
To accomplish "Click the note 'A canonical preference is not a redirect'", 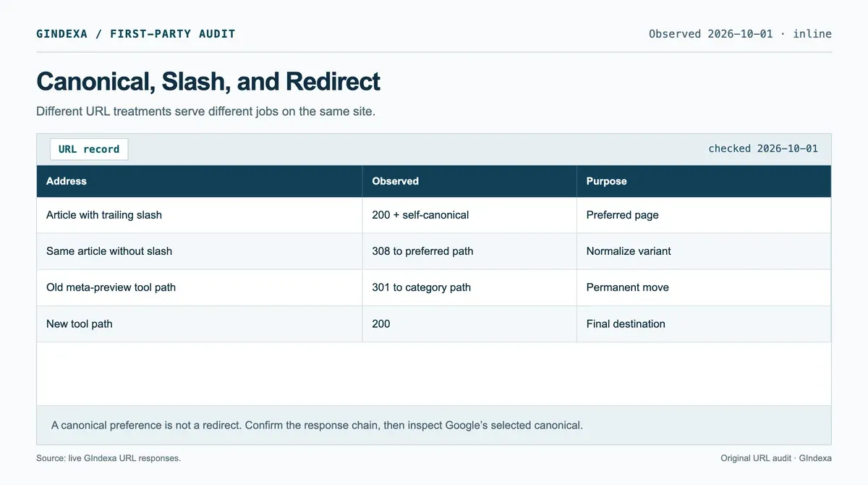I will click(317, 425).
